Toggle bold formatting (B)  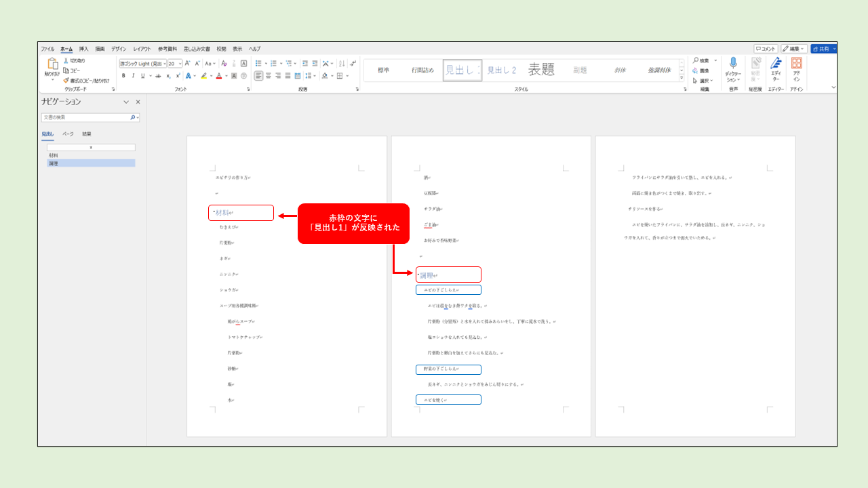coord(123,76)
